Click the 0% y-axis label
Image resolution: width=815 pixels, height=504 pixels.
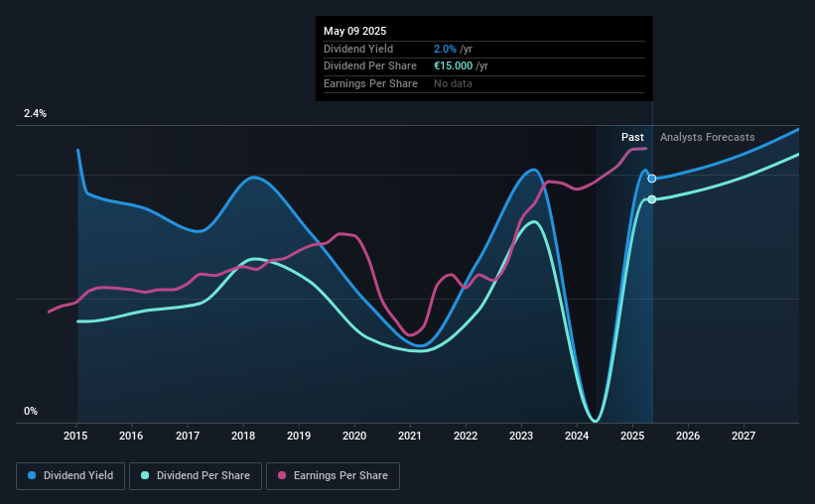pyautogui.click(x=31, y=411)
